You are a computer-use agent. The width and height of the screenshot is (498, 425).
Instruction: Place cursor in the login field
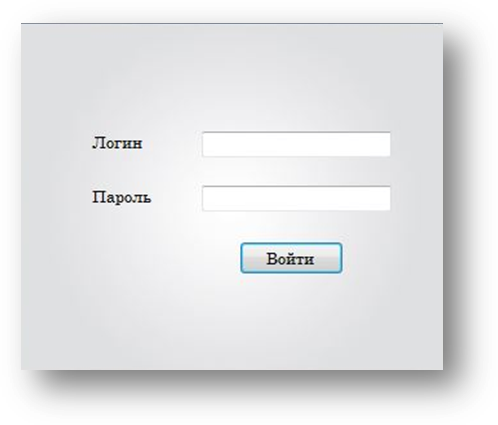(296, 144)
